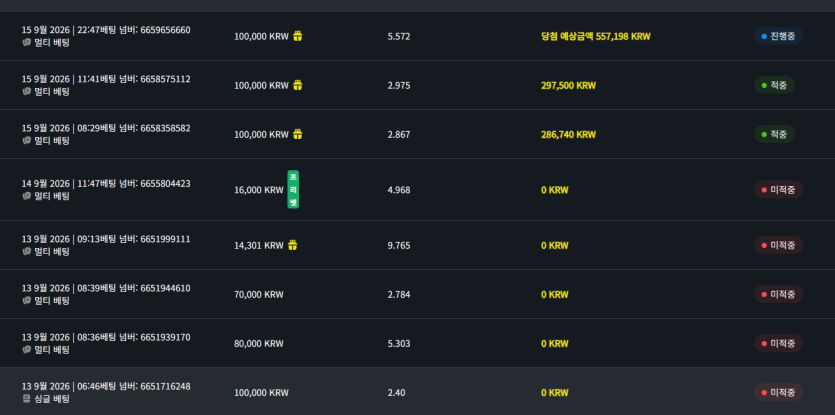
Task: Click the blue 진행중 status badge
Action: (778, 36)
